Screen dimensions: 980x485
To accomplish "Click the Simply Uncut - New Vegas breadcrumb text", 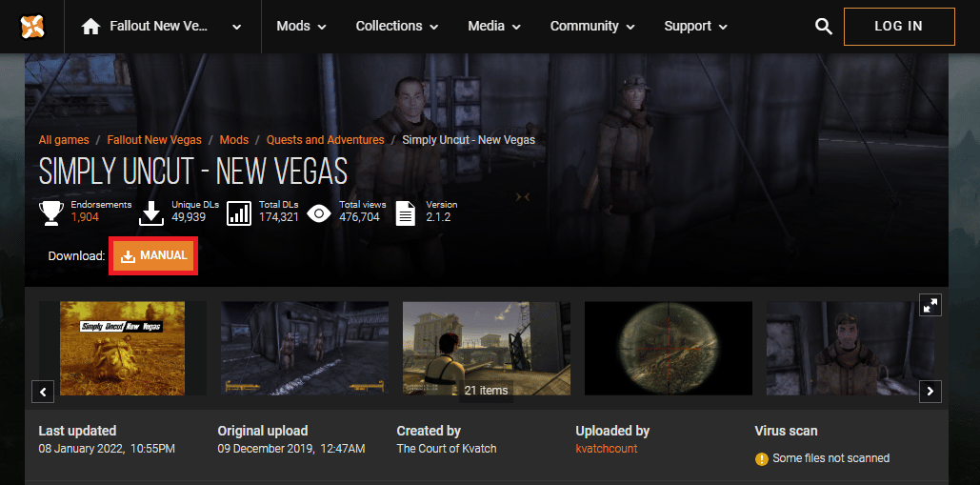I will pos(469,140).
